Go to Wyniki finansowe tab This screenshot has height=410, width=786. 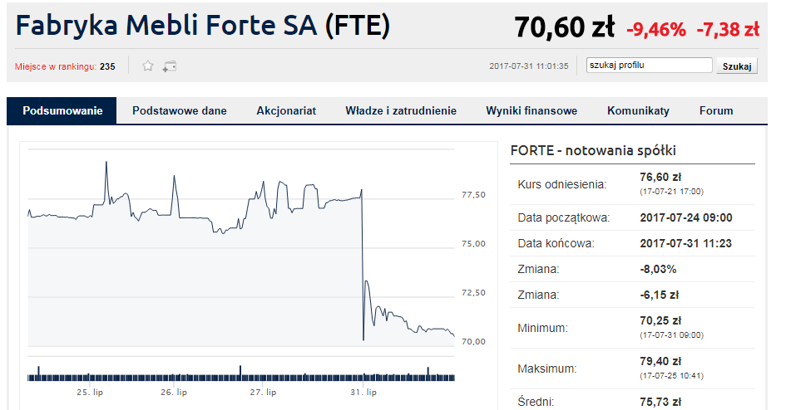click(532, 111)
